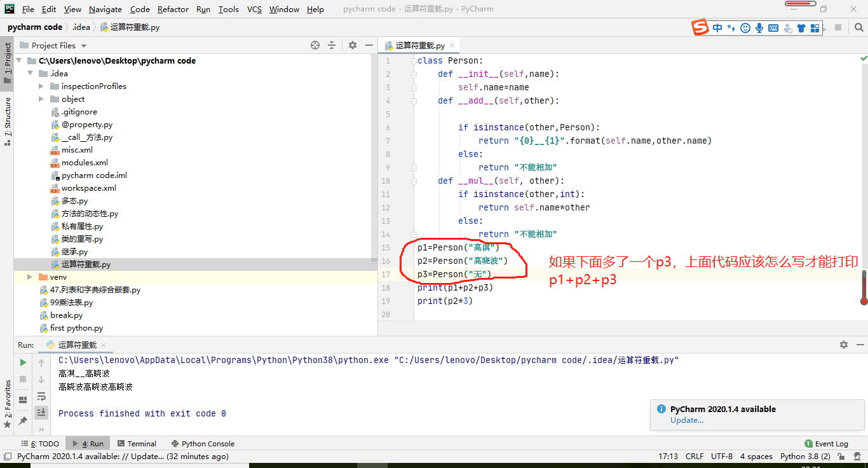Click the .idea breadcrumb in the navigation bar
Viewport: 868px width, 468px height.
coord(81,27)
